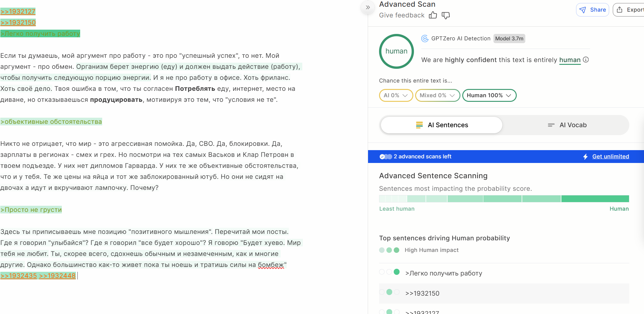The image size is (644, 314).
Task: Expand the Human 100% dropdown
Action: click(x=489, y=95)
